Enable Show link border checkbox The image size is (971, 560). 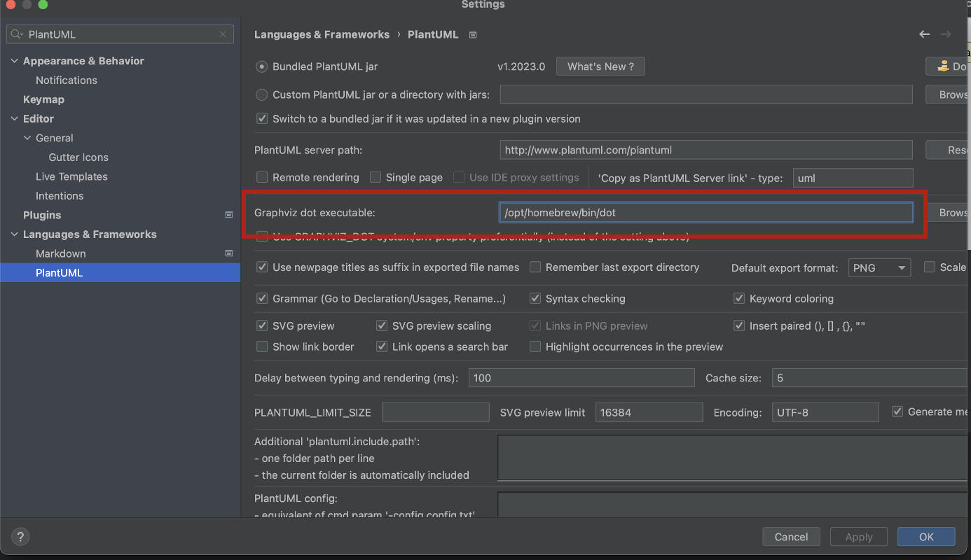(x=262, y=346)
